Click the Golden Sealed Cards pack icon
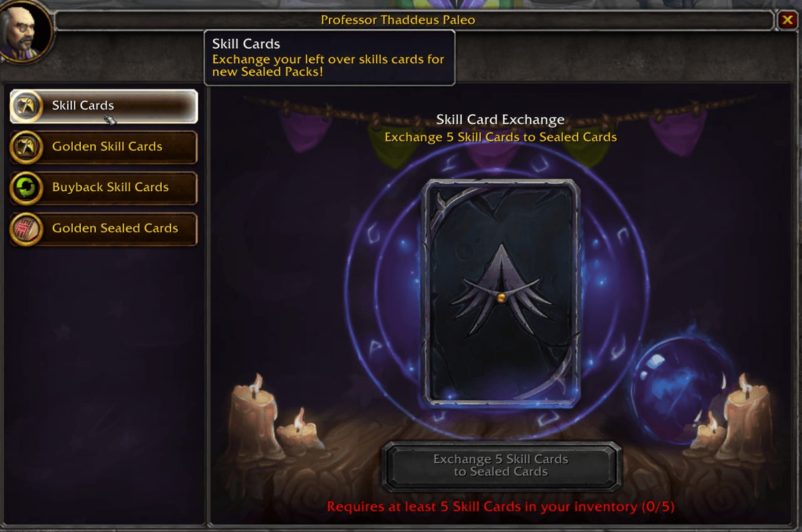Image resolution: width=802 pixels, height=532 pixels. click(x=27, y=229)
